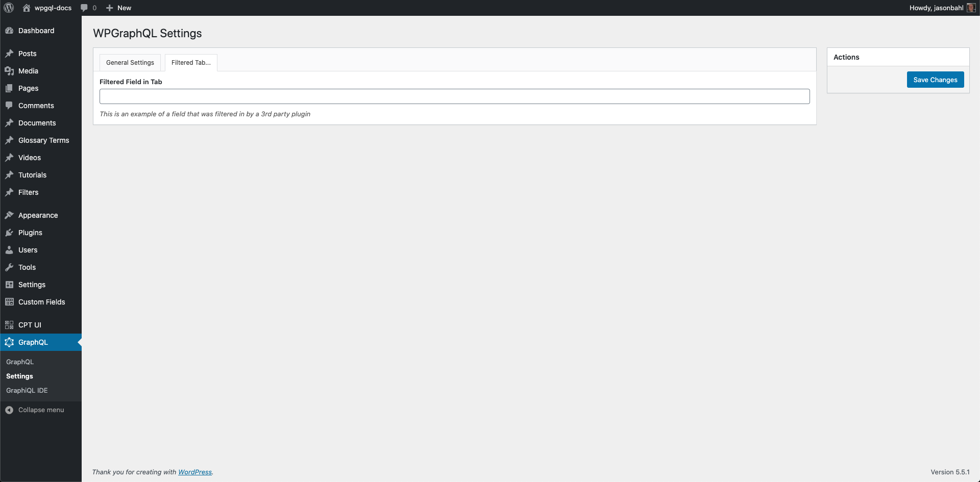This screenshot has width=980, height=482.
Task: Click the Custom Fields grid icon
Action: pyautogui.click(x=9, y=302)
